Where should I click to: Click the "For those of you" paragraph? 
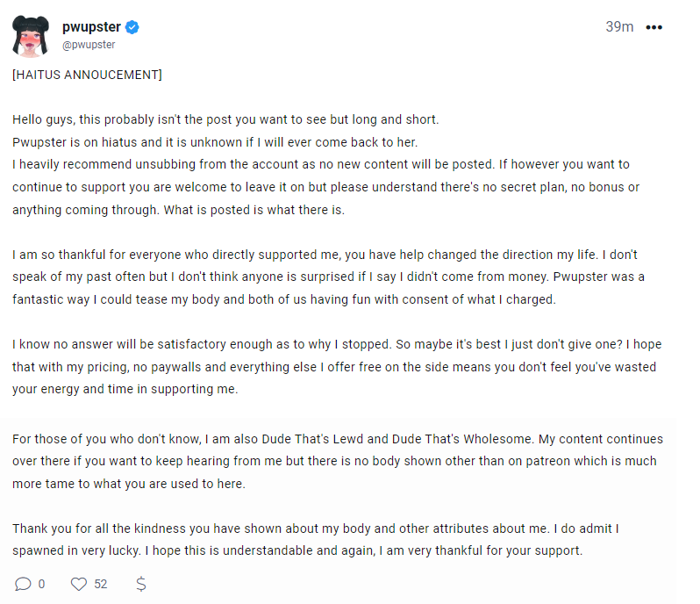(x=333, y=461)
